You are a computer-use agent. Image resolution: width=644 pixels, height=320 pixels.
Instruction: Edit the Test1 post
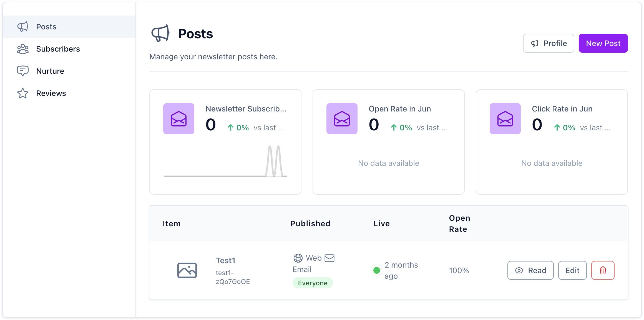(x=572, y=270)
